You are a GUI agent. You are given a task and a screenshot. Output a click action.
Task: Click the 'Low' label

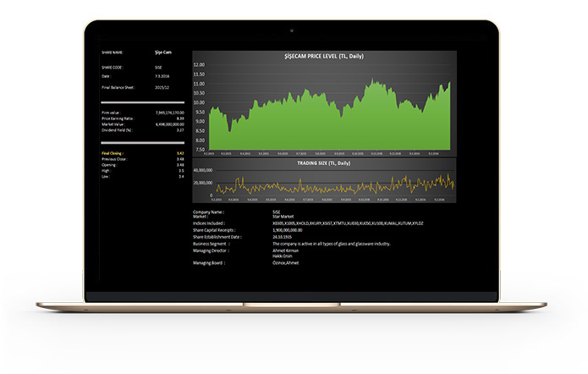106,176
